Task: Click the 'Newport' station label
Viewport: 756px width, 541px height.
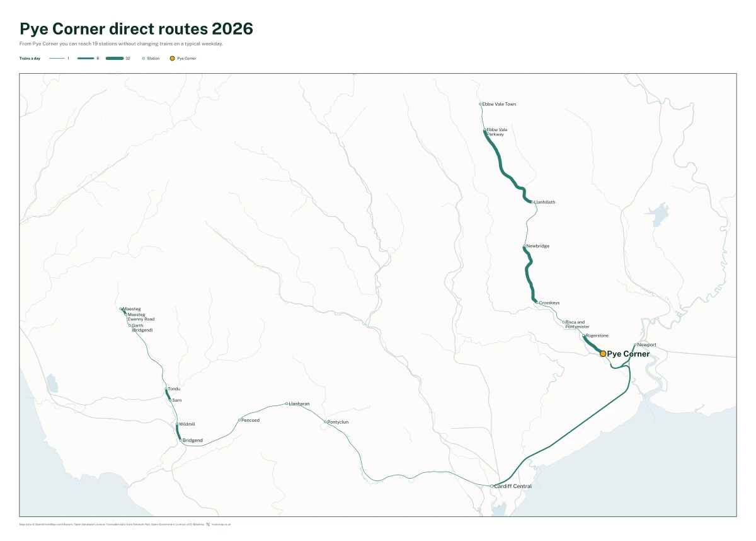Action: (x=647, y=345)
